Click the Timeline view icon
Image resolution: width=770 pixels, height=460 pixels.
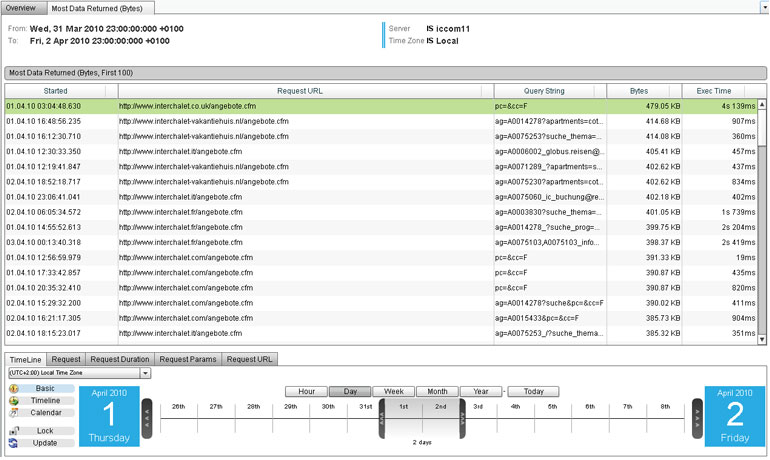point(14,401)
